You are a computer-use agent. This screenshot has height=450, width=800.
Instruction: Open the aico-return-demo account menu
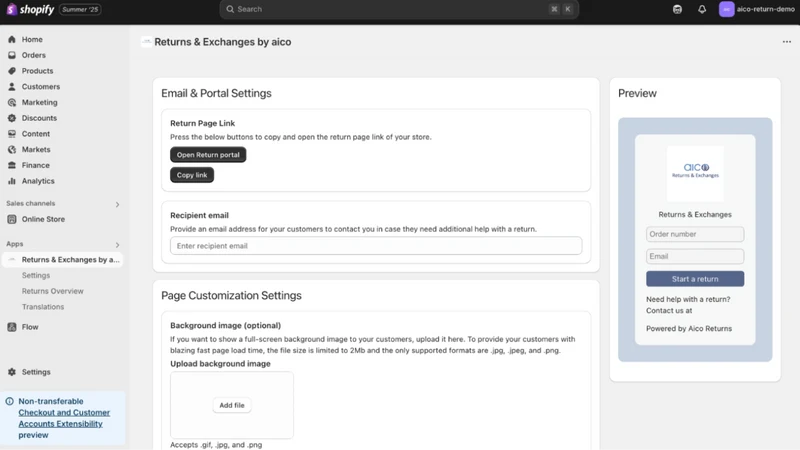click(x=757, y=9)
